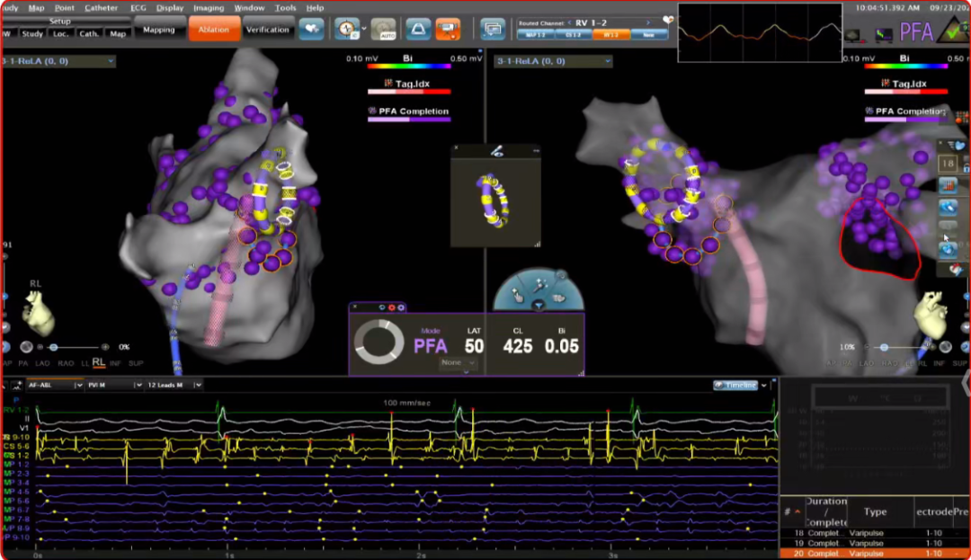Toggle the Timeline button above ECG panel

click(x=736, y=385)
